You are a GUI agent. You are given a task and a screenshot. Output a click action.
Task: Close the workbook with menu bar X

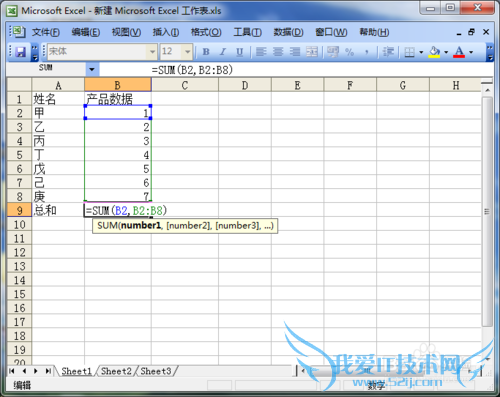(x=486, y=32)
